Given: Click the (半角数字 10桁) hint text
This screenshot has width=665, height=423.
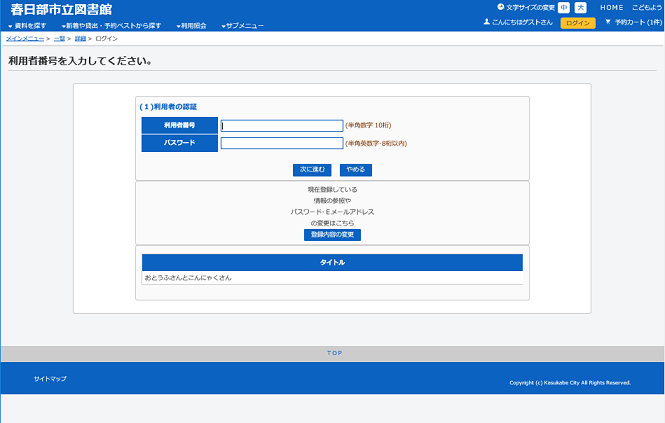Looking at the screenshot, I should pyautogui.click(x=368, y=125).
